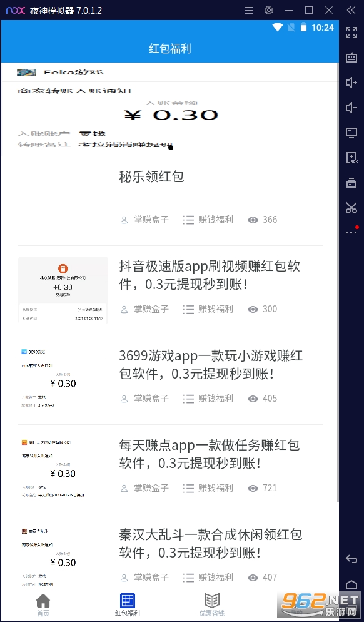364x622 pixels.
Task: Take screenshot with scissors icon
Action: 351,208
